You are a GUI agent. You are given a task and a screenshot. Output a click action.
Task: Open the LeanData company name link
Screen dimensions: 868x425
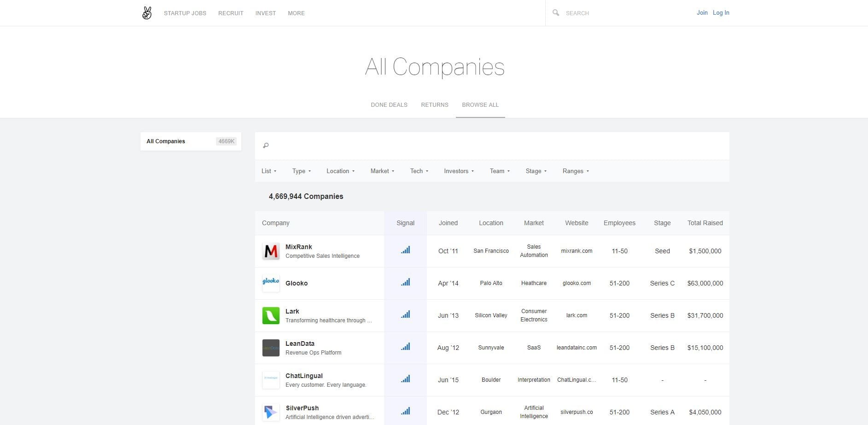point(300,343)
